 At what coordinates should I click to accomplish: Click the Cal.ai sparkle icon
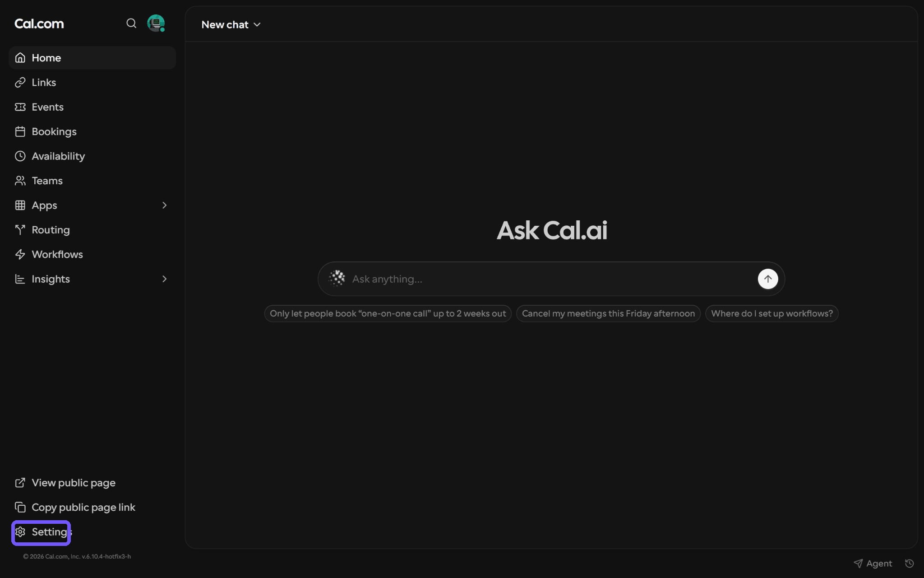point(337,279)
